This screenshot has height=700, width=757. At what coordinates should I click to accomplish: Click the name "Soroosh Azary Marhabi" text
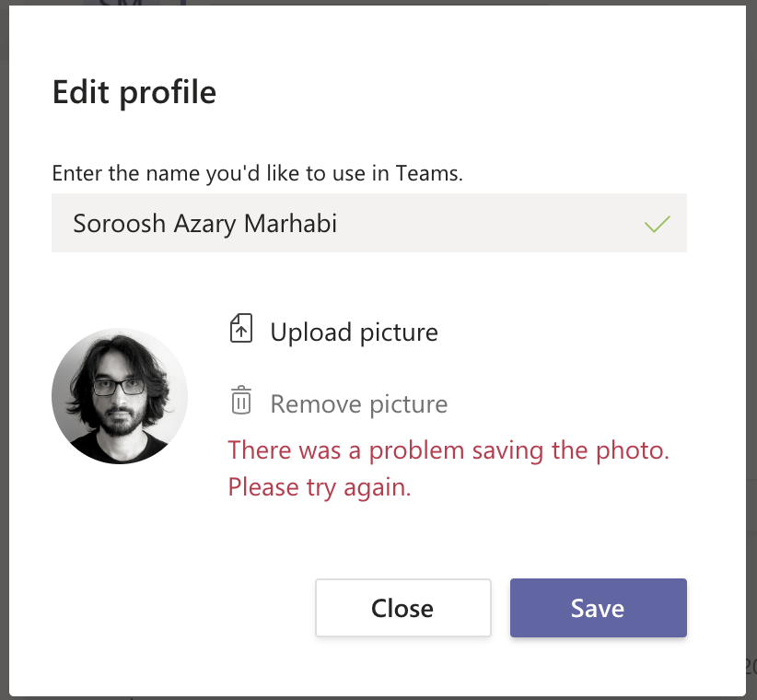click(204, 223)
